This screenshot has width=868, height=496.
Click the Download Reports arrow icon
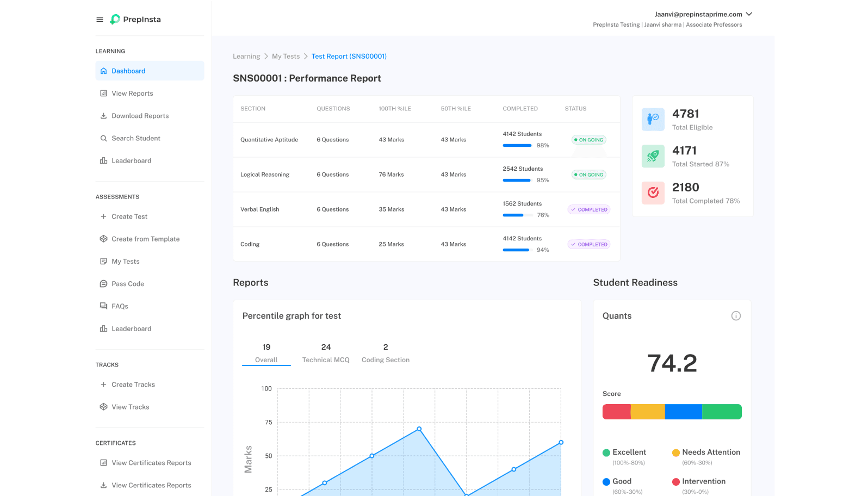pos(103,116)
